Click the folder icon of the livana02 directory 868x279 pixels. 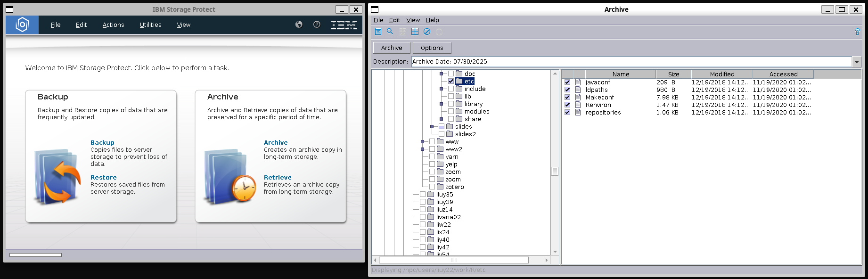pyautogui.click(x=431, y=217)
